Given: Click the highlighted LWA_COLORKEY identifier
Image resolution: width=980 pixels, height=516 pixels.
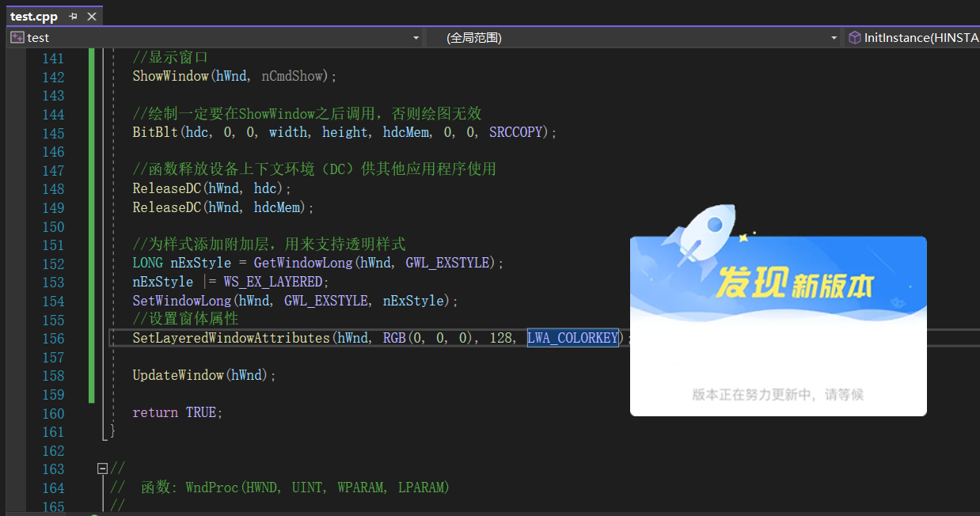Looking at the screenshot, I should click(x=572, y=337).
